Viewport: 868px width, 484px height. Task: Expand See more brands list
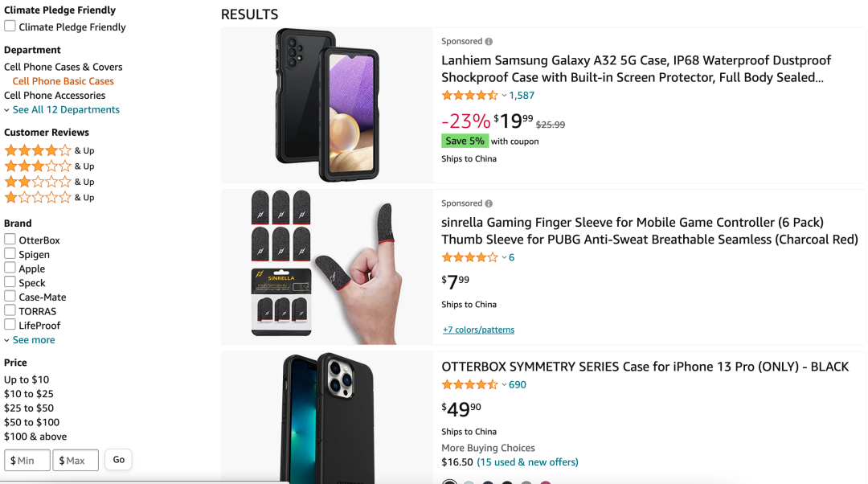[34, 340]
